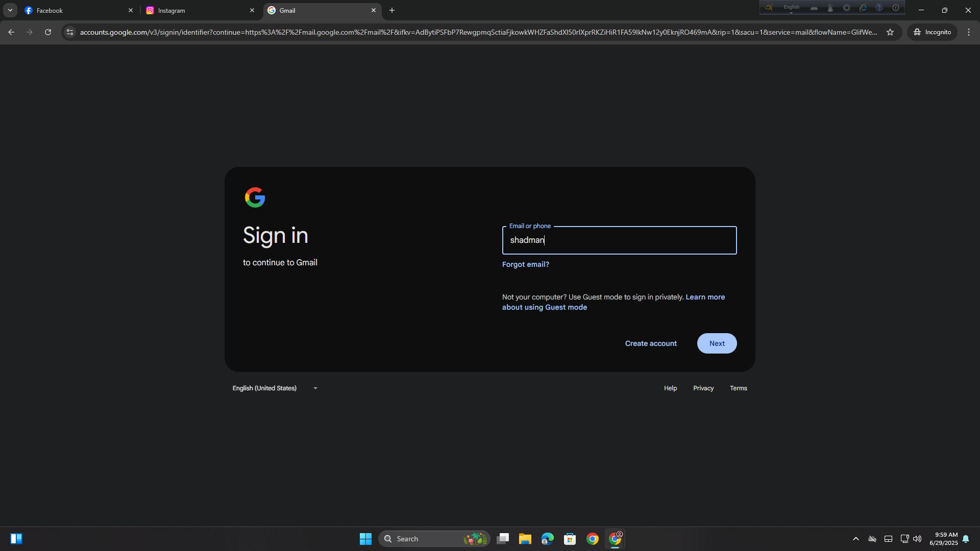Close the Gmail tab

pos(374,10)
